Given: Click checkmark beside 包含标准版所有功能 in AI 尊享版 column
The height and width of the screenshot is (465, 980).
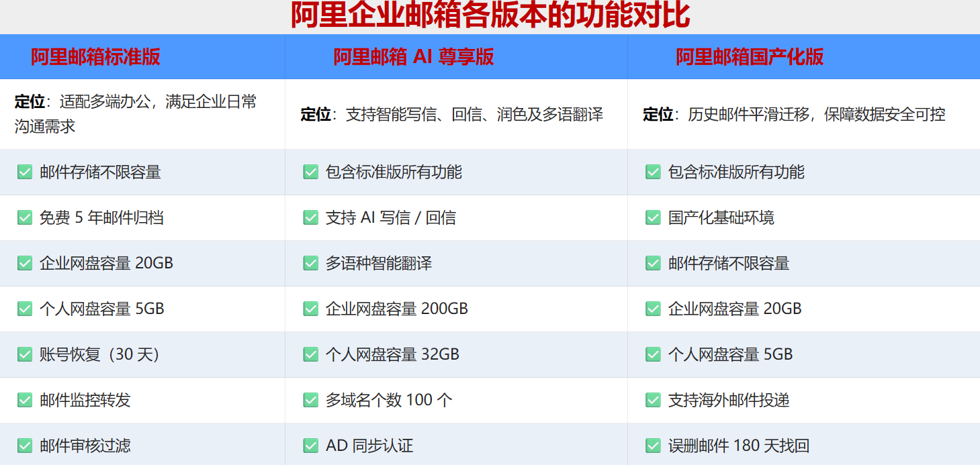Looking at the screenshot, I should click(310, 172).
